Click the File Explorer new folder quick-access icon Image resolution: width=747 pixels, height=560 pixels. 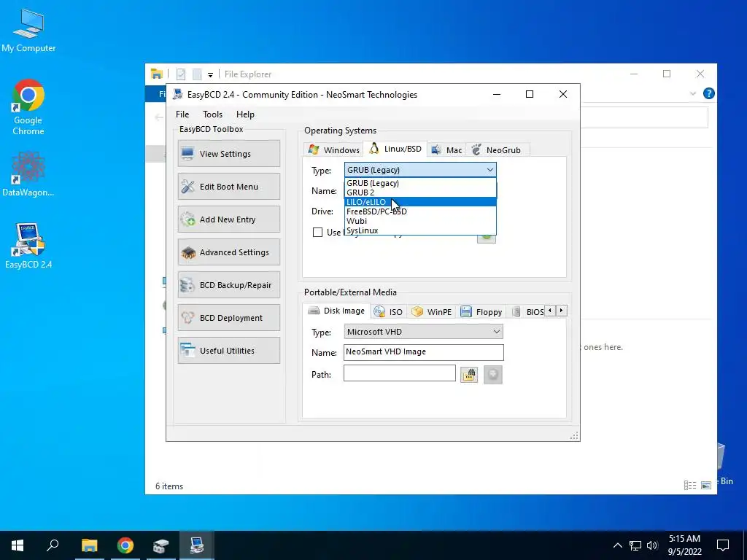pyautogui.click(x=197, y=74)
